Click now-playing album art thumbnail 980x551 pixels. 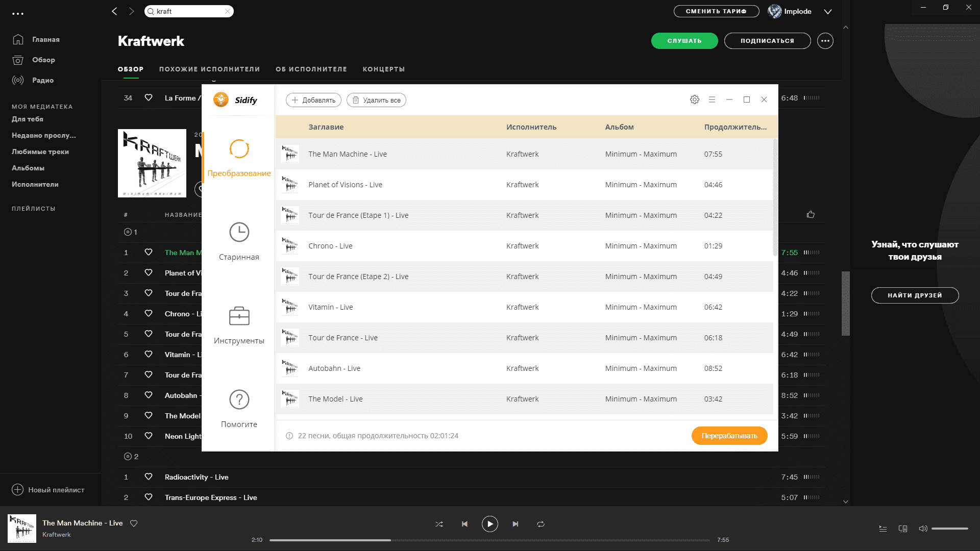pyautogui.click(x=22, y=529)
